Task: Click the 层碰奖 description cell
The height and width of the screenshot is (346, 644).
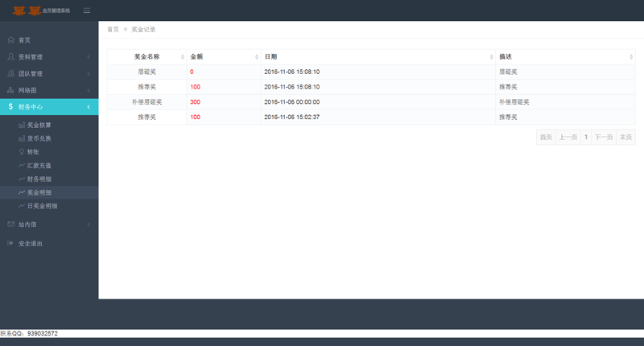Action: pyautogui.click(x=565, y=72)
